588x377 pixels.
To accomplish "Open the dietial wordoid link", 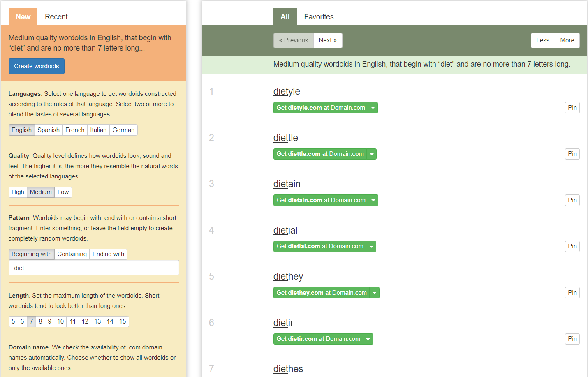I will [285, 230].
